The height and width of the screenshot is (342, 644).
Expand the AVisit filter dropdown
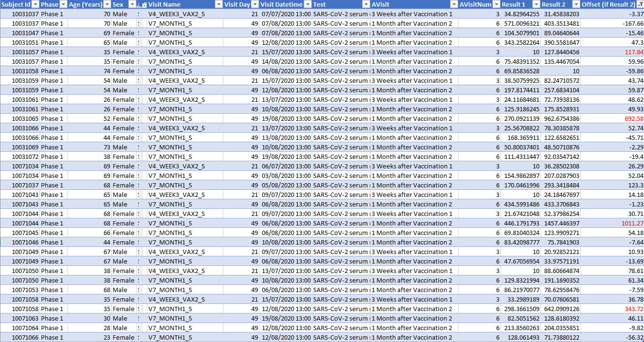[x=454, y=4]
